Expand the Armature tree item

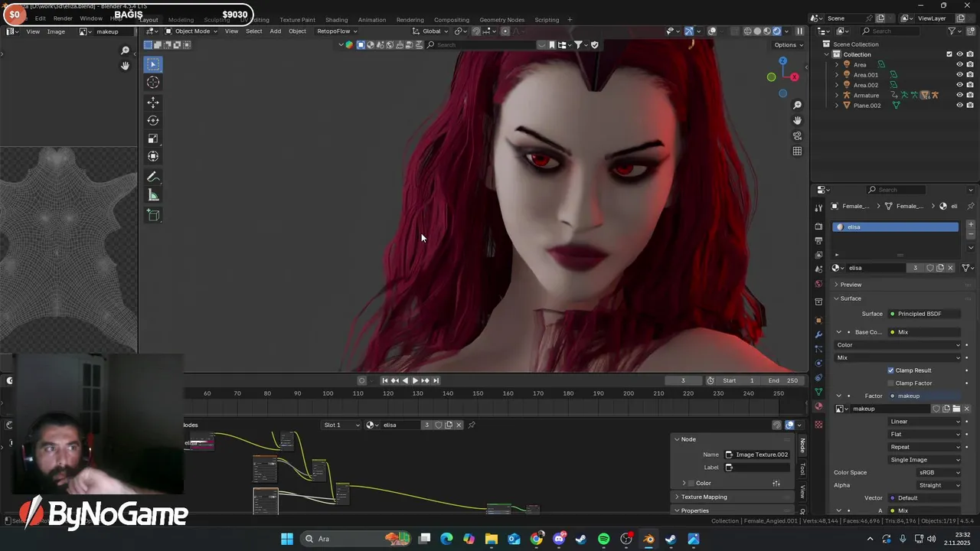tap(836, 95)
